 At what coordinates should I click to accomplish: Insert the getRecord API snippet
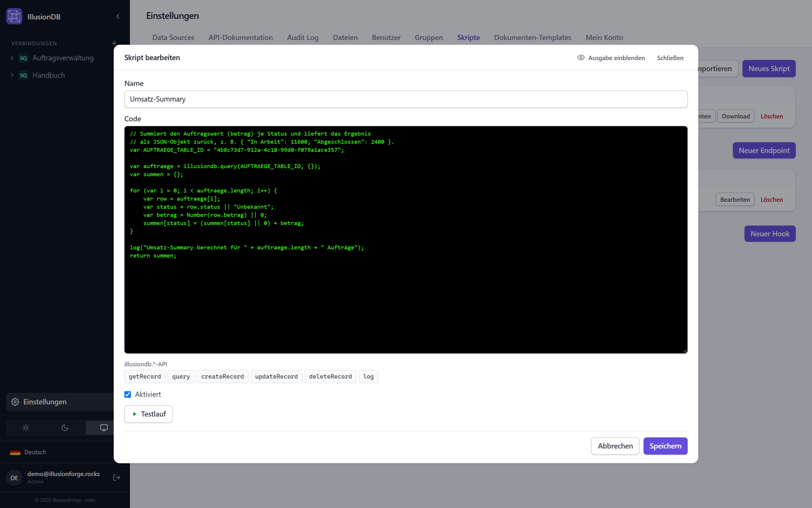145,376
